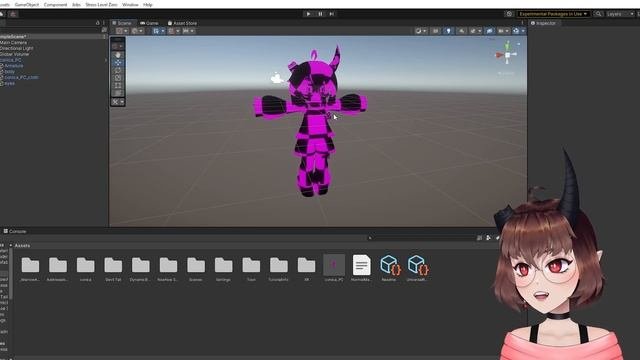This screenshot has width=640, height=360.
Task: Select the Rotate tool in scene overlay
Action: tap(118, 70)
